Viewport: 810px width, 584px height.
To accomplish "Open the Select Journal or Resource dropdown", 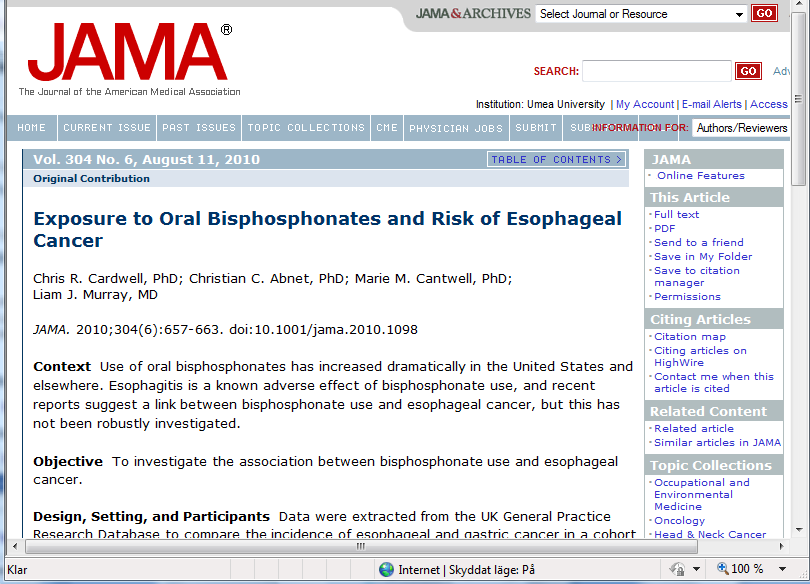I will point(642,14).
